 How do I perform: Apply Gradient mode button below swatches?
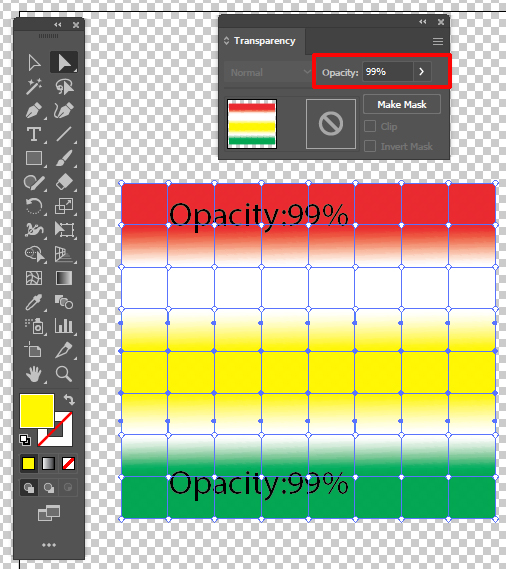pos(48,463)
